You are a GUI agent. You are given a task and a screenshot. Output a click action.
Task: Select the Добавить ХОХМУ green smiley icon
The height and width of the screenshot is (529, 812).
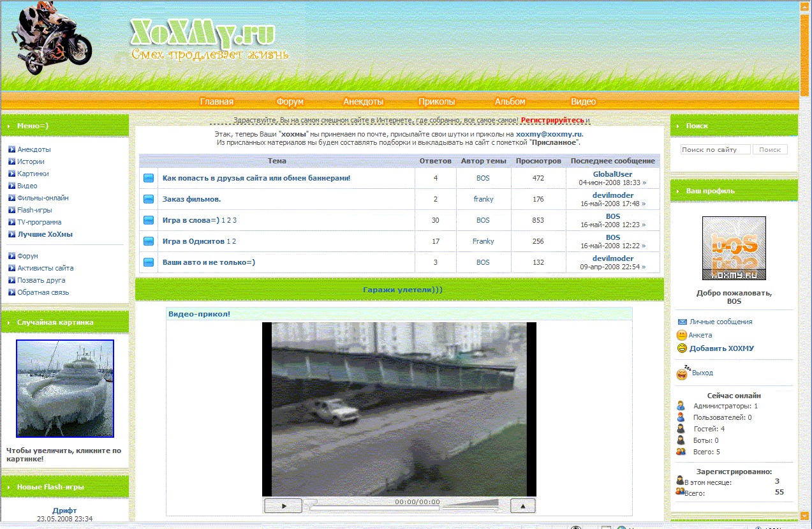tap(681, 348)
